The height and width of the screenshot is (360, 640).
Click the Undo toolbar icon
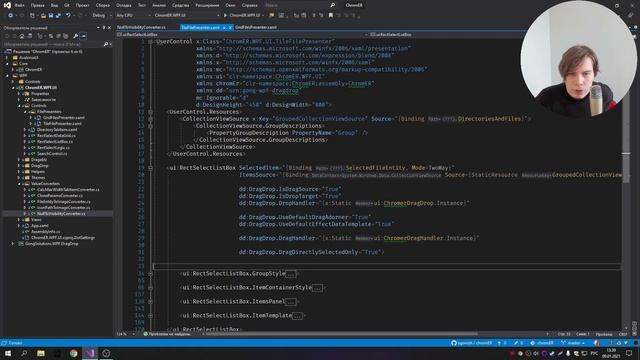(x=68, y=16)
